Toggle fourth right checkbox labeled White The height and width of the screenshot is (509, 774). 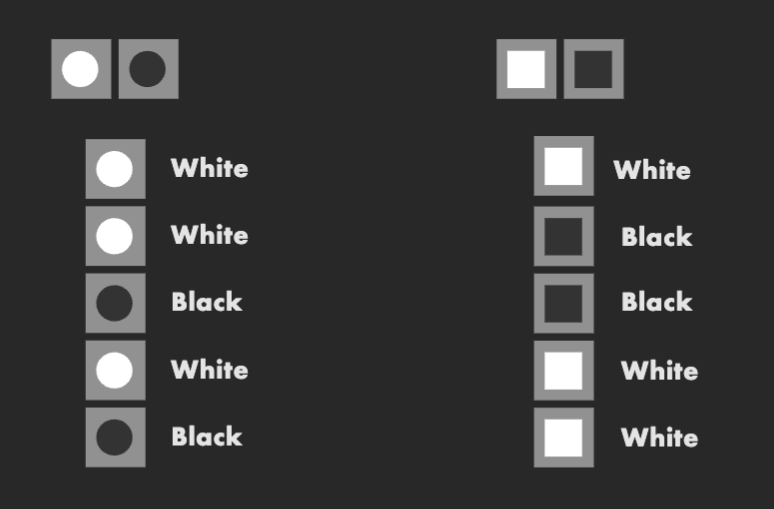pos(564,370)
